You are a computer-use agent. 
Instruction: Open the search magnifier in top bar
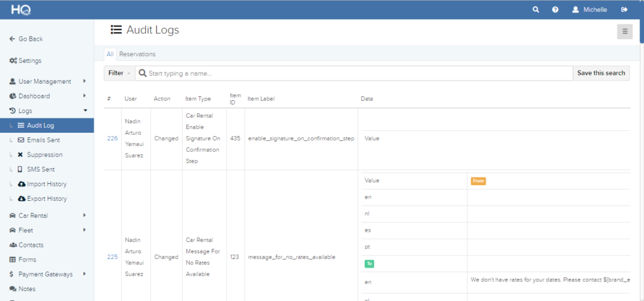pyautogui.click(x=536, y=10)
